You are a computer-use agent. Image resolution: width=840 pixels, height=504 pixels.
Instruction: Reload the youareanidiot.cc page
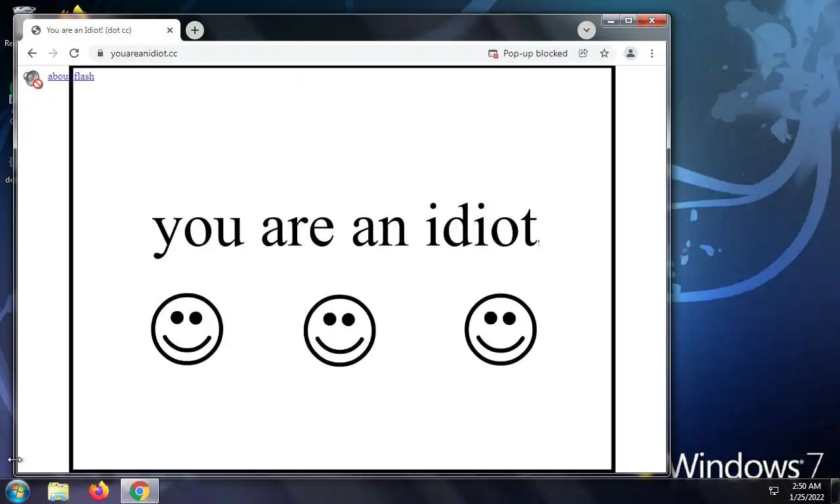pyautogui.click(x=74, y=53)
